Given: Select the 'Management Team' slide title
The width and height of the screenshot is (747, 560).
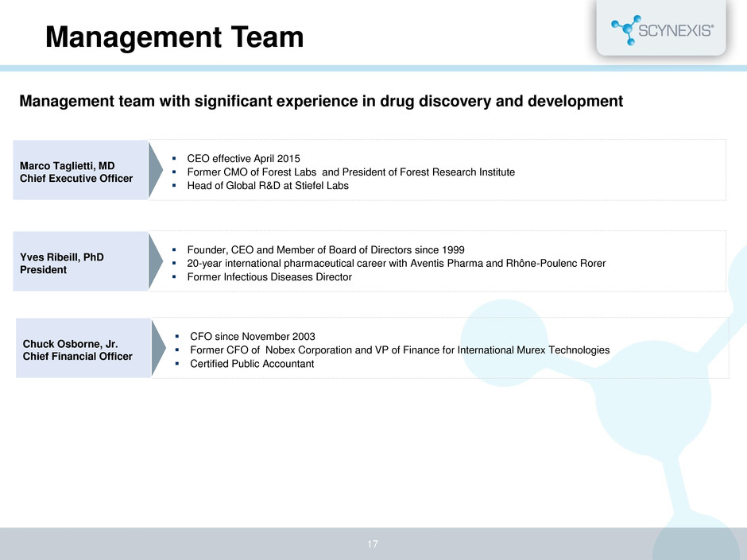Looking at the screenshot, I should (x=174, y=37).
